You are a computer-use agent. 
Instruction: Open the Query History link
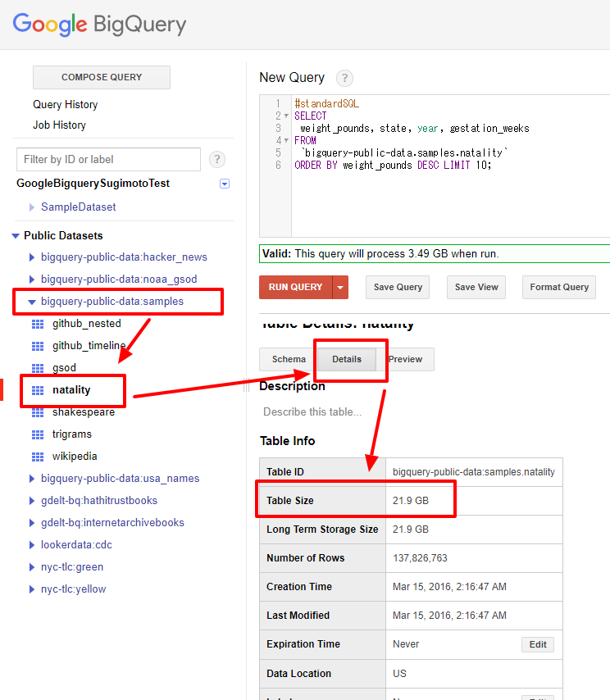pos(66,104)
